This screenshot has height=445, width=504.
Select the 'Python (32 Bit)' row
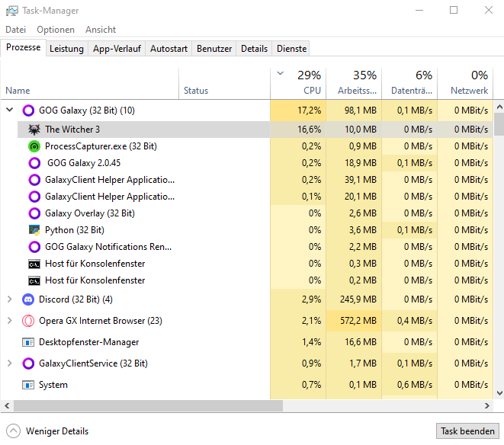tap(255, 230)
